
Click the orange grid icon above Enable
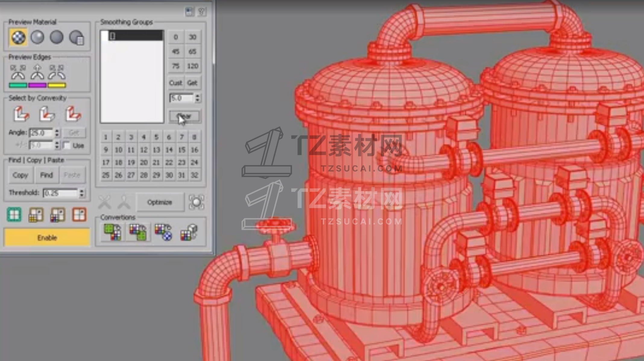(79, 215)
